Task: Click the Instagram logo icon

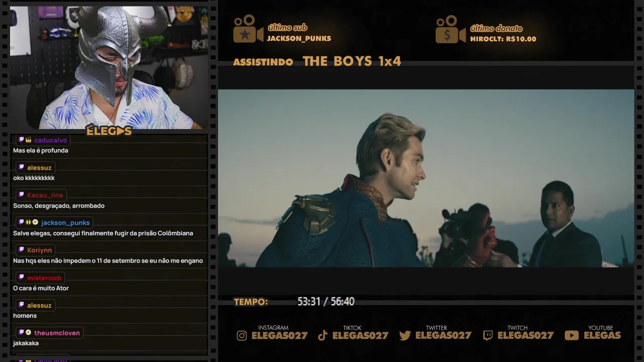Action: 242,336
